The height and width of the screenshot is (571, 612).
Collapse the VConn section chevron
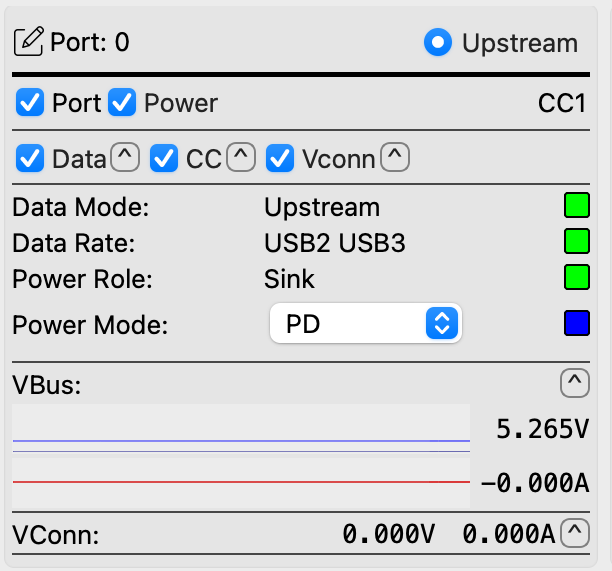point(574,533)
